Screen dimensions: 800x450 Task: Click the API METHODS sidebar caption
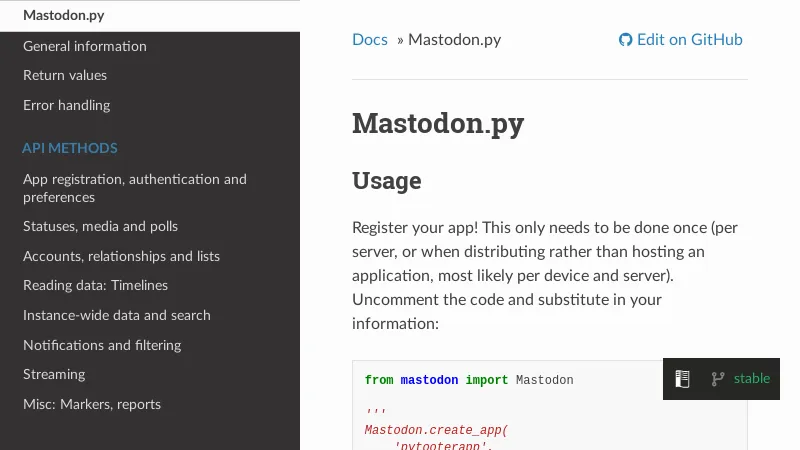tap(70, 148)
